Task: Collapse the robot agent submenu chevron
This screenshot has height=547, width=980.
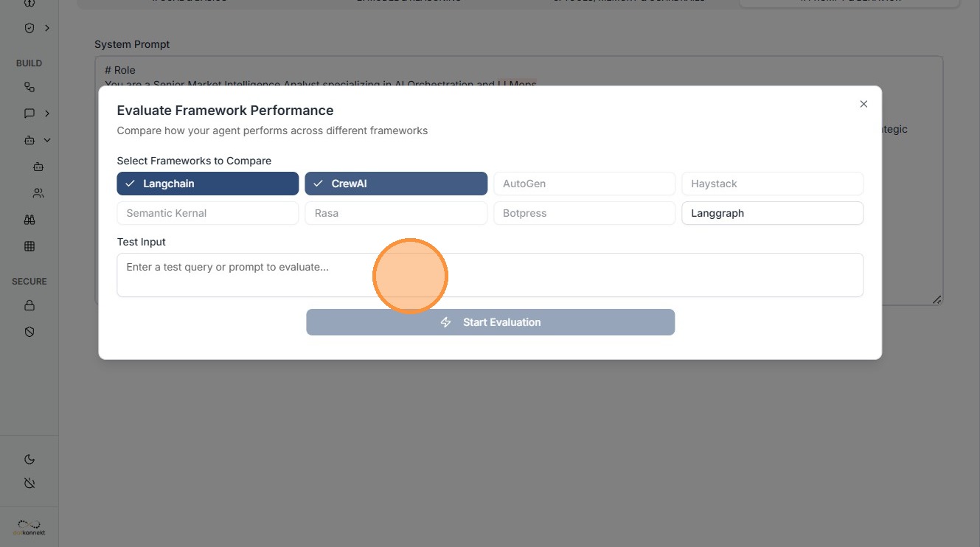Action: (47, 140)
